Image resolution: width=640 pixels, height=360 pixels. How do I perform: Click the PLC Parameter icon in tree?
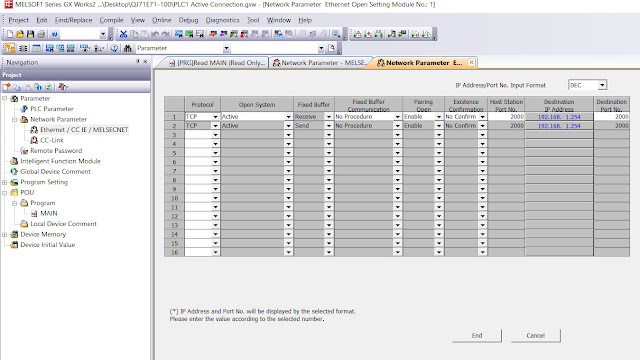pos(24,109)
